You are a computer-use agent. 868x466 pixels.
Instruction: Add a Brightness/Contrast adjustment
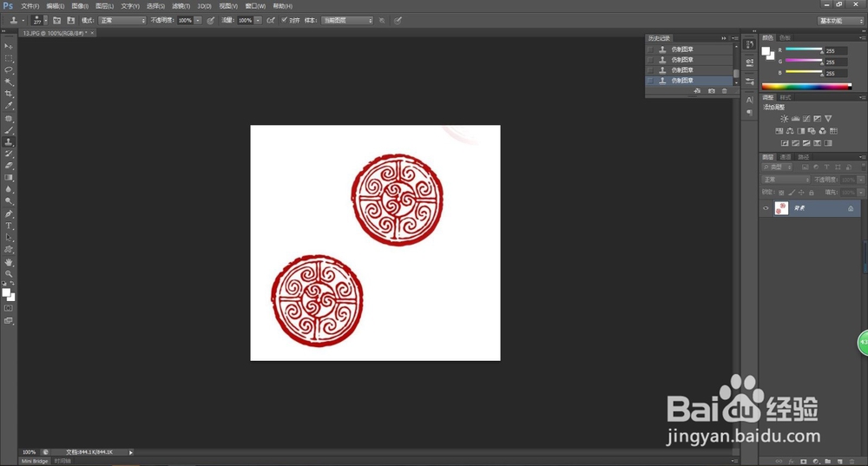coord(785,118)
